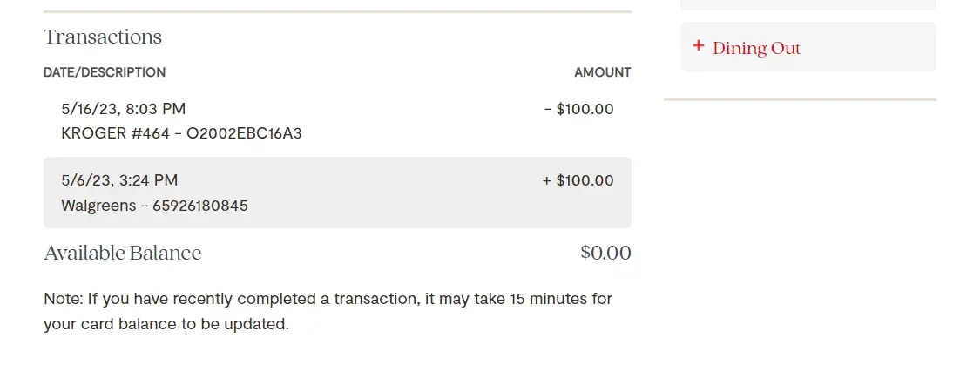Viewport: 980px width, 379px height.
Task: Select the $0.00 available balance value
Action: 605,253
